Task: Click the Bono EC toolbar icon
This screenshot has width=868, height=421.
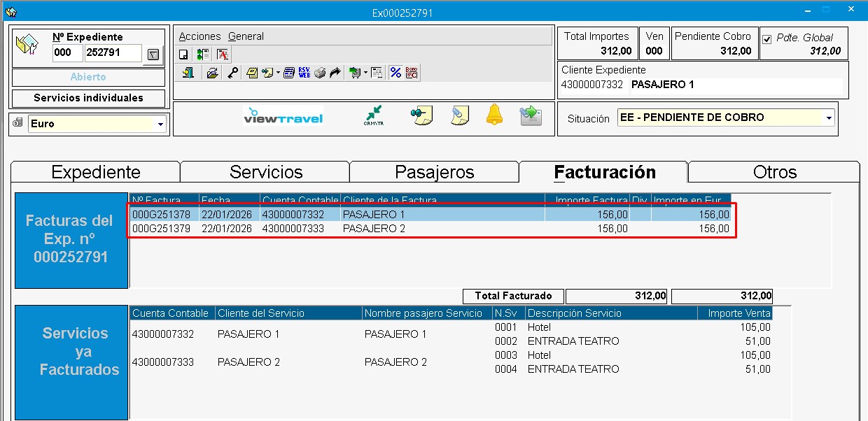Action: (412, 73)
